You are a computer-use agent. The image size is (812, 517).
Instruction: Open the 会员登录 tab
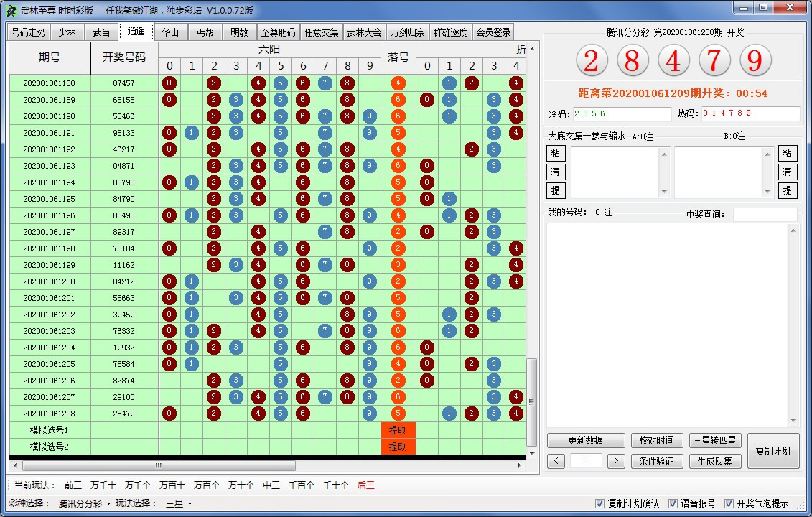click(x=493, y=32)
